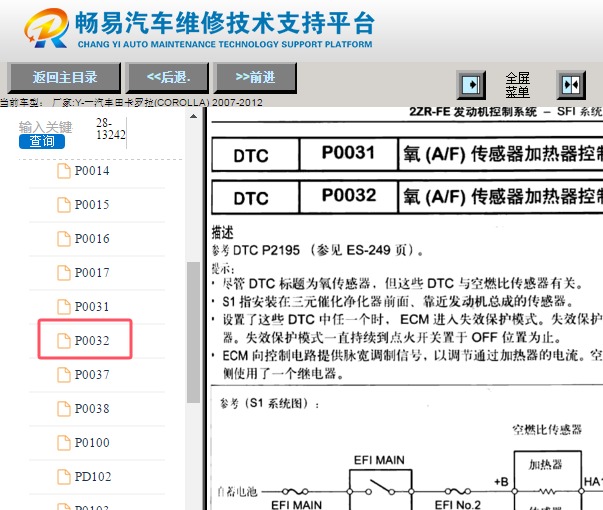
Task: Go back with <<后退 button
Action: [x=168, y=78]
